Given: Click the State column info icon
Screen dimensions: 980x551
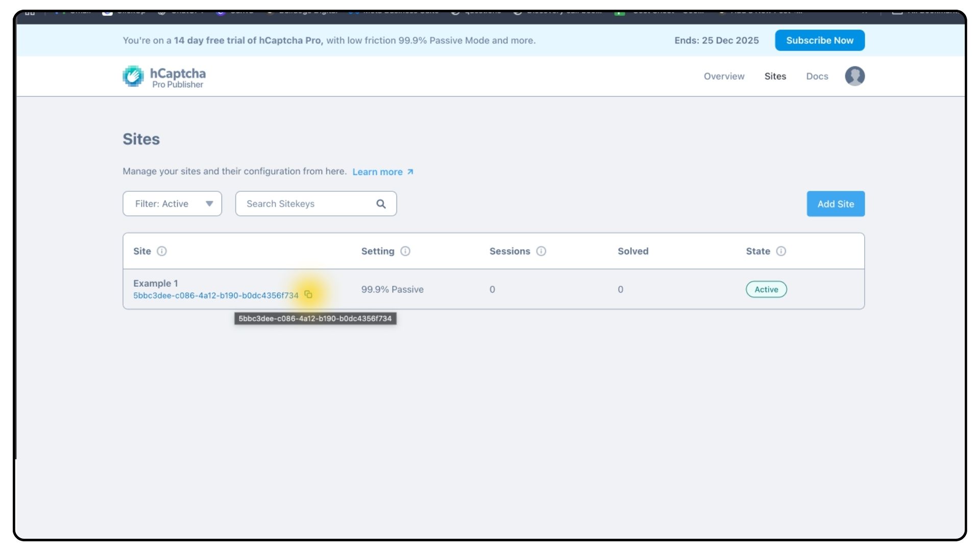Looking at the screenshot, I should pyautogui.click(x=781, y=251).
